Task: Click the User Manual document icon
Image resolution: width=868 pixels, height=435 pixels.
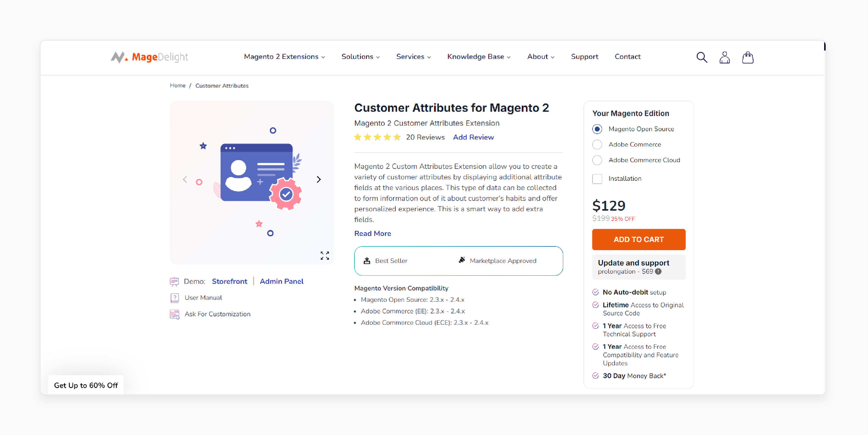Action: click(x=174, y=298)
